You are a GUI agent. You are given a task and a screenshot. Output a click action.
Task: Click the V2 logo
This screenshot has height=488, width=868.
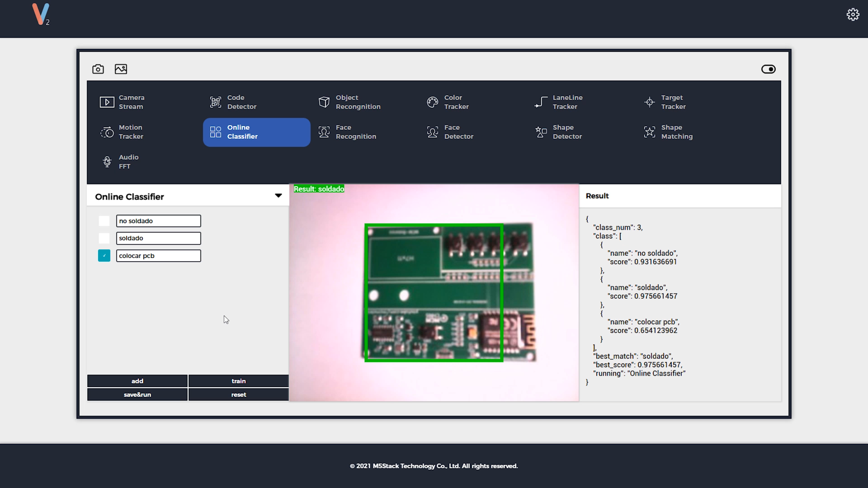coord(41,14)
